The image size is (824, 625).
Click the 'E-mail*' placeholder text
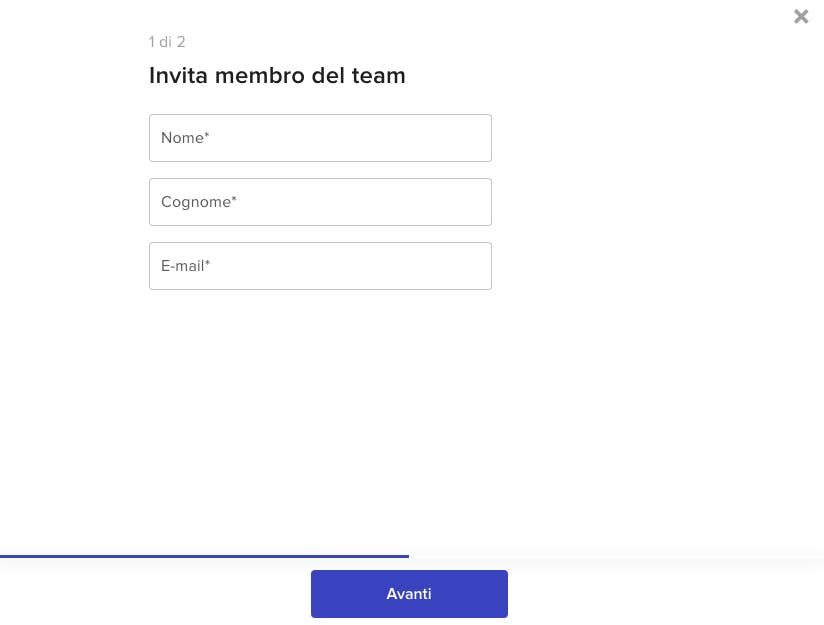coord(185,266)
